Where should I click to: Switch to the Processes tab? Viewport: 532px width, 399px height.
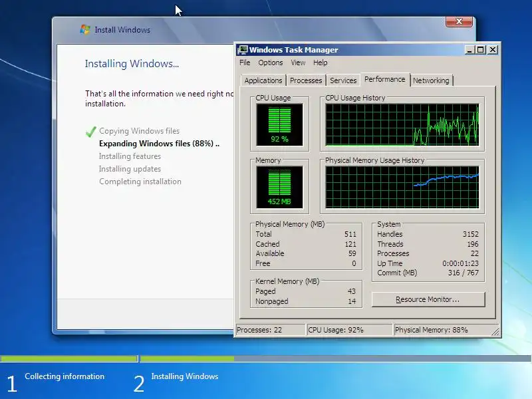pos(306,80)
